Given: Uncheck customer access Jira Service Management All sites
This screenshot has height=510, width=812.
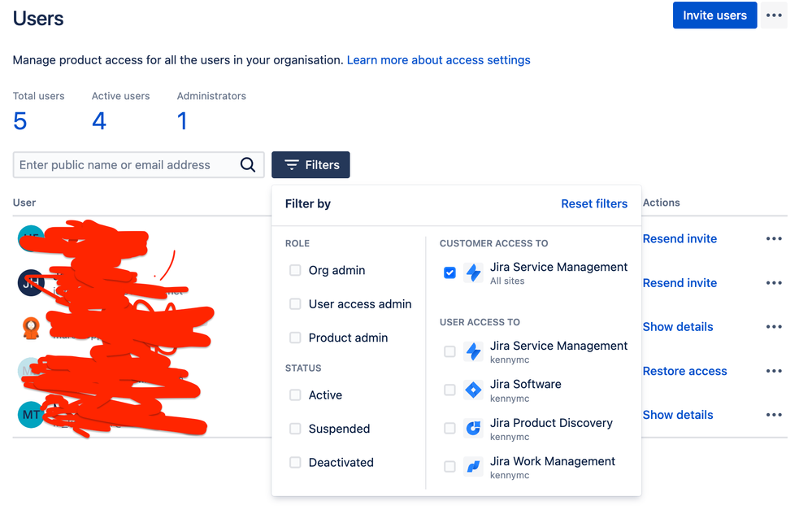Looking at the screenshot, I should [449, 272].
